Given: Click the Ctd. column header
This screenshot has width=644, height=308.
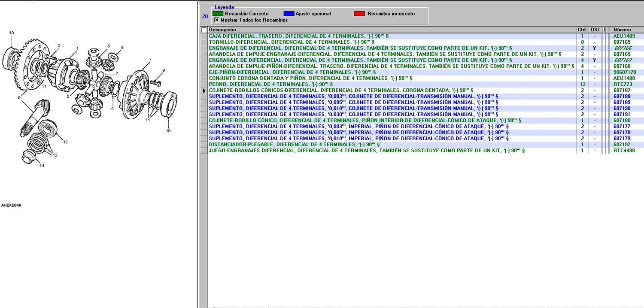Looking at the screenshot, I should pyautogui.click(x=582, y=30).
